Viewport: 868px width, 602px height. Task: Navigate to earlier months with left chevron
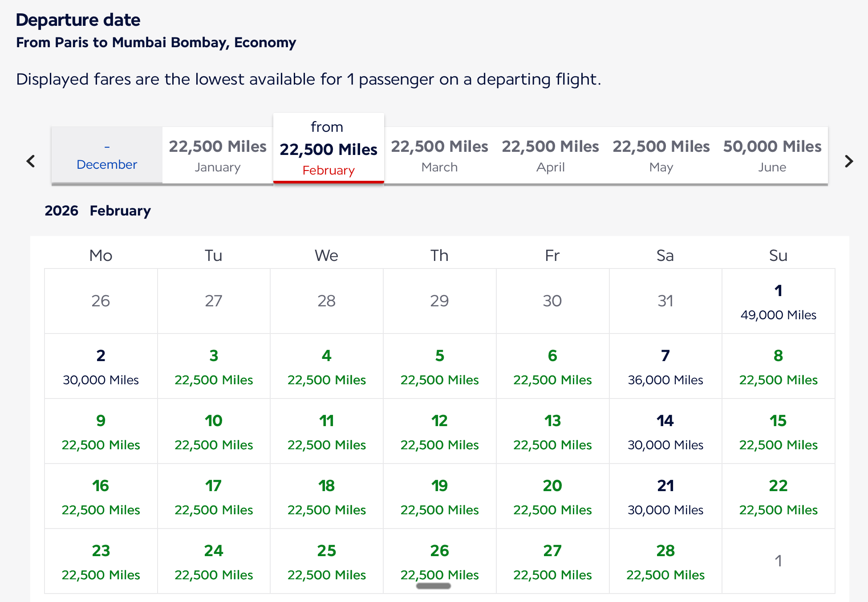pos(30,161)
